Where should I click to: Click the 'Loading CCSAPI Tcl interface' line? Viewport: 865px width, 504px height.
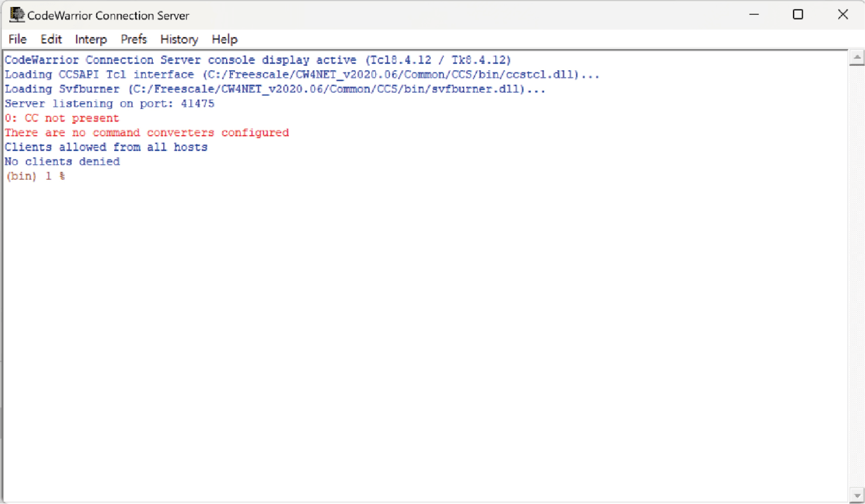coord(302,74)
